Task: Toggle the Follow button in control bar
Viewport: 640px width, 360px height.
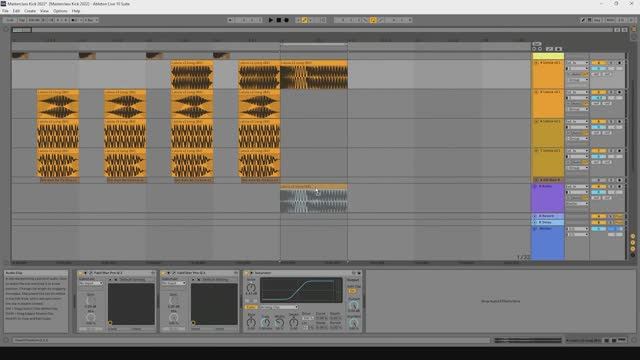Action: point(230,20)
